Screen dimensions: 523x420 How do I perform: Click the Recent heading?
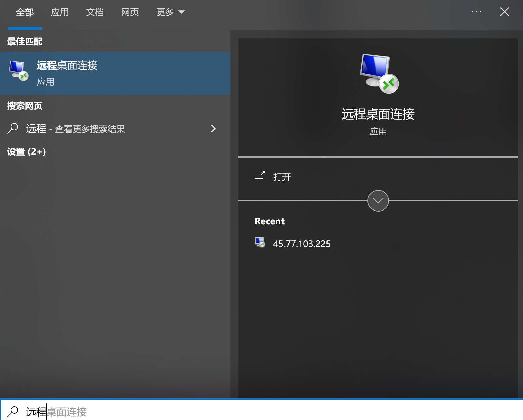pos(270,221)
